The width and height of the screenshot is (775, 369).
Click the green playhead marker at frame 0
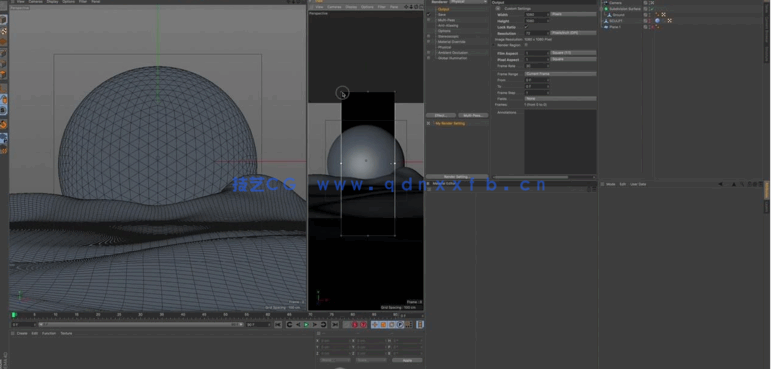coord(14,315)
